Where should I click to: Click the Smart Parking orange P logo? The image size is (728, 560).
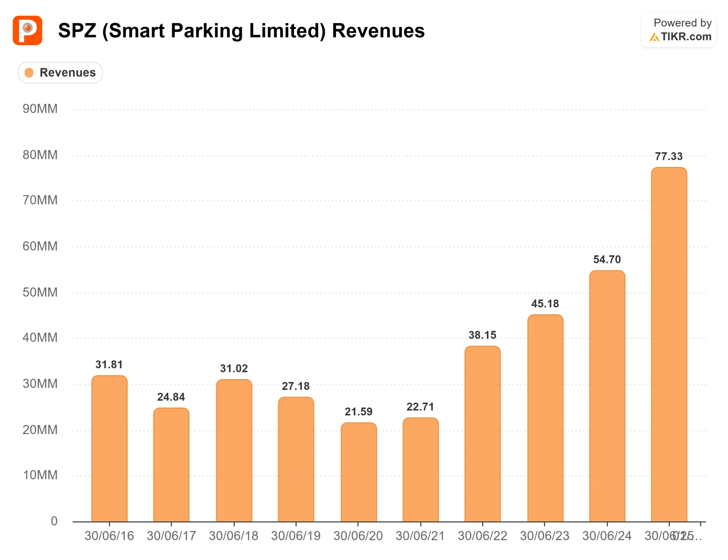coord(27,30)
